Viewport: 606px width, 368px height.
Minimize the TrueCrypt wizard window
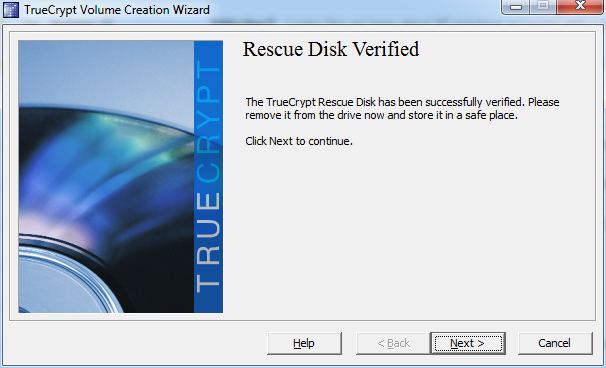(x=516, y=7)
